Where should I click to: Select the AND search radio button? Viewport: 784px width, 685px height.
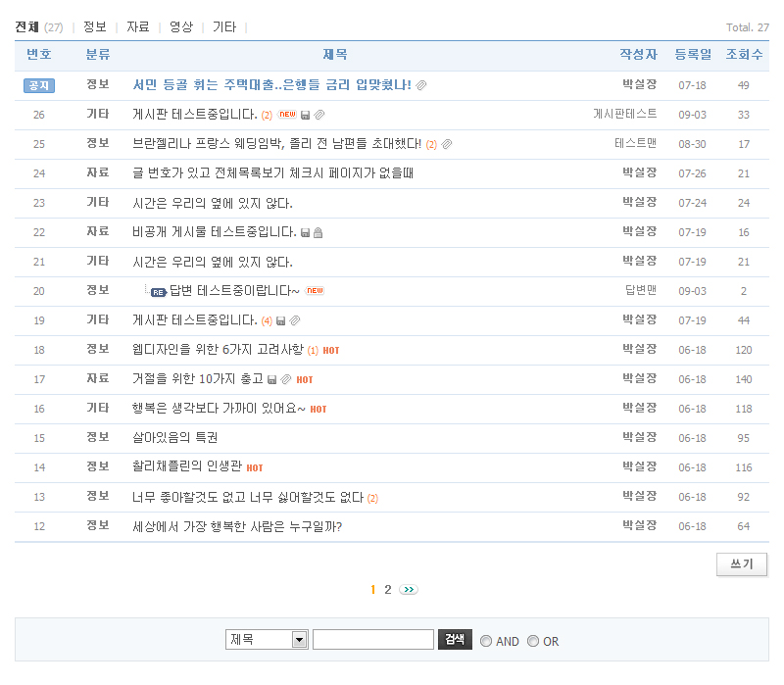click(485, 641)
